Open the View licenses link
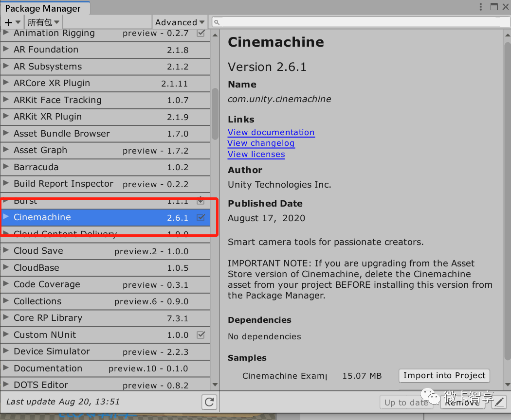Image resolution: width=511 pixels, height=420 pixels. 256,154
